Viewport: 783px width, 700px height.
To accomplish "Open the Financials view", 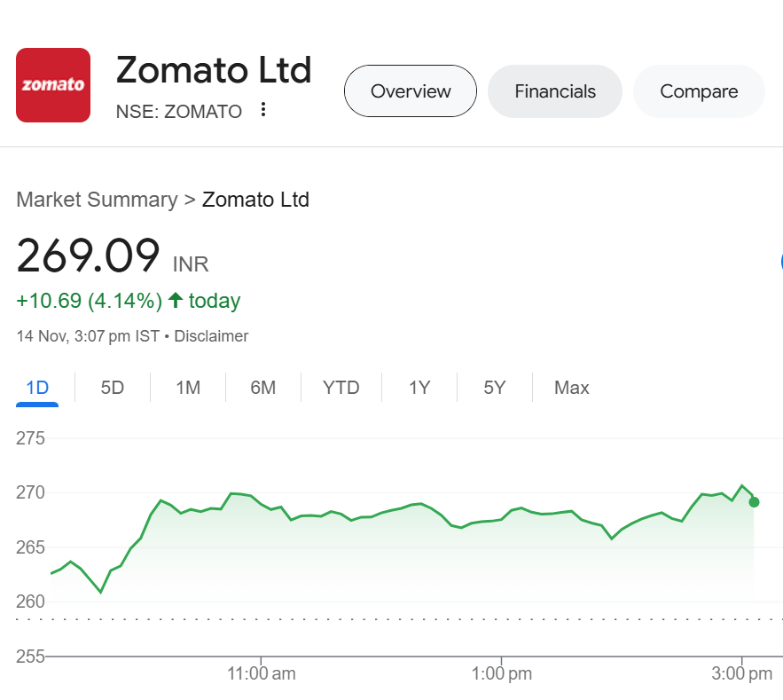I will point(554,90).
